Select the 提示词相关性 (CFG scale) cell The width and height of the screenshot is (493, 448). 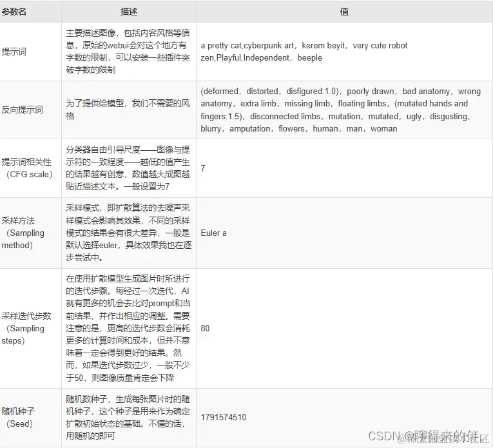tap(30, 168)
